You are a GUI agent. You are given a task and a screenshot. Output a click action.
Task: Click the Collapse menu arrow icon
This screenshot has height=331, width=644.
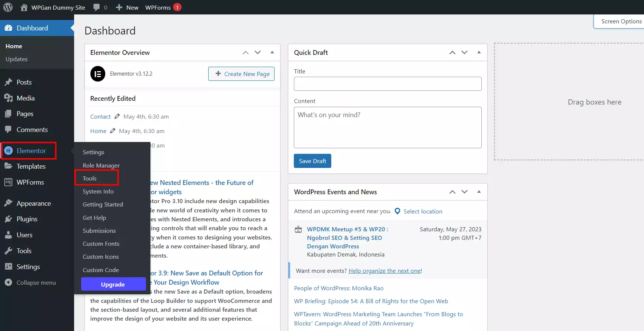click(x=8, y=282)
